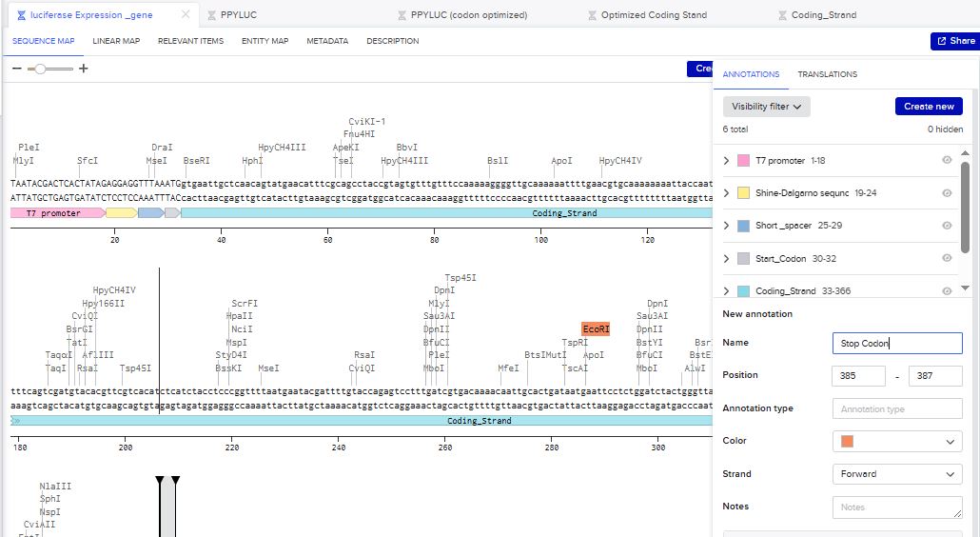Expand the T7 promoter annotation row

pyautogui.click(x=728, y=161)
